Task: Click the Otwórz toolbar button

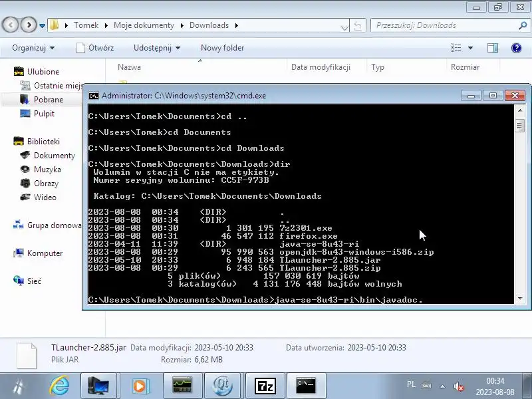Action: [95, 48]
